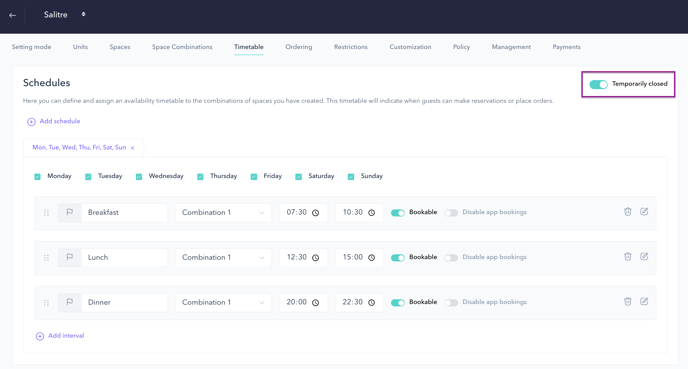Viewport: 688px width, 369px height.
Task: Grab the Lunch row drag handle
Action: coord(46,258)
